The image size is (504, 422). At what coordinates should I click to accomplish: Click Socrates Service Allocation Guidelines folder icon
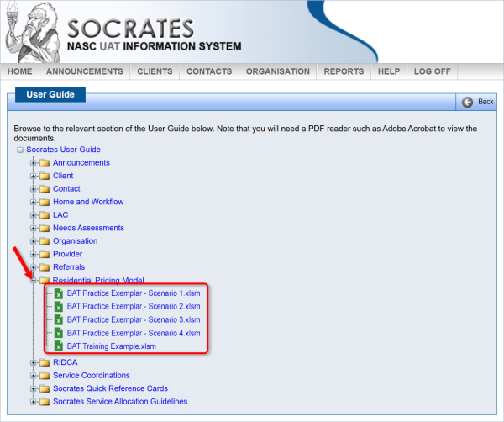pos(45,402)
